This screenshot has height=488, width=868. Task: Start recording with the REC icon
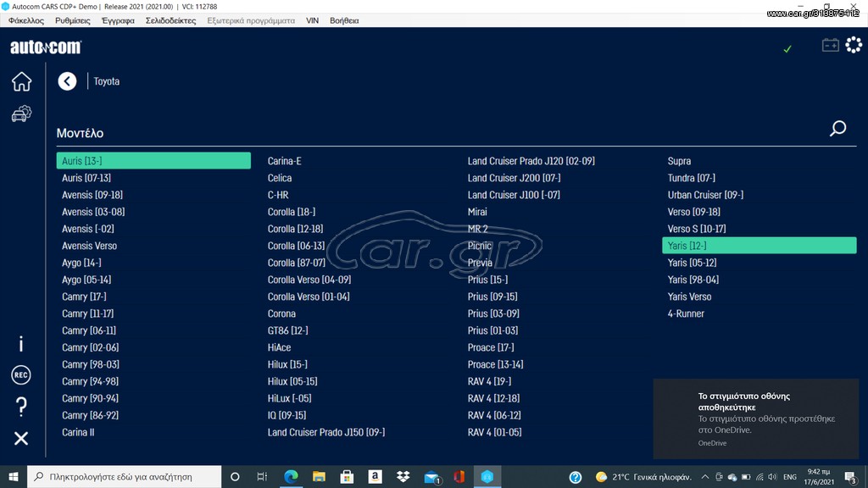point(21,375)
